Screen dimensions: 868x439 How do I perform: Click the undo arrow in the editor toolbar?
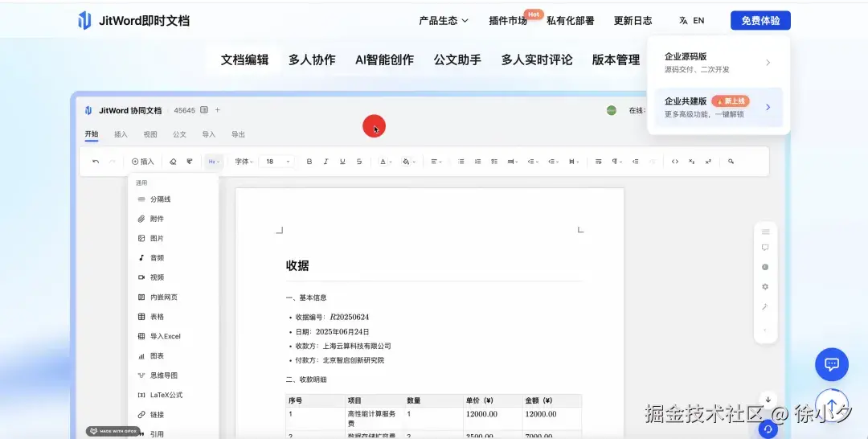coord(96,162)
